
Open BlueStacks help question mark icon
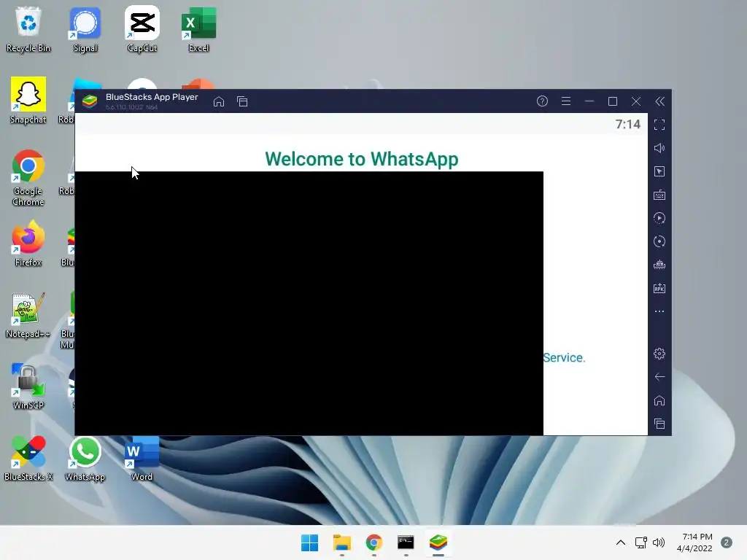tap(542, 101)
